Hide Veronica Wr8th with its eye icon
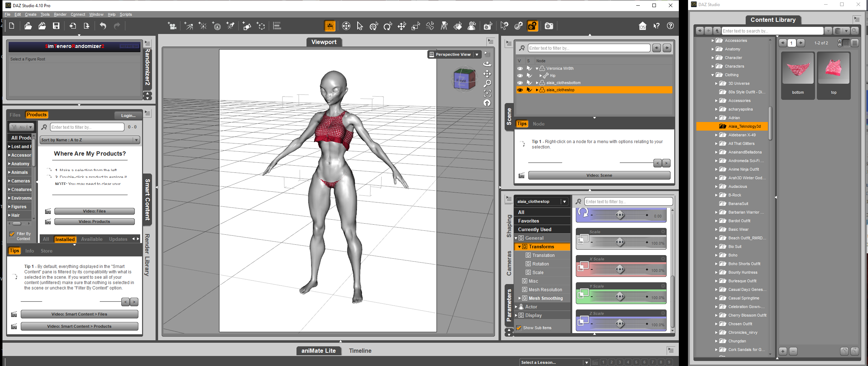868x366 pixels. click(520, 68)
